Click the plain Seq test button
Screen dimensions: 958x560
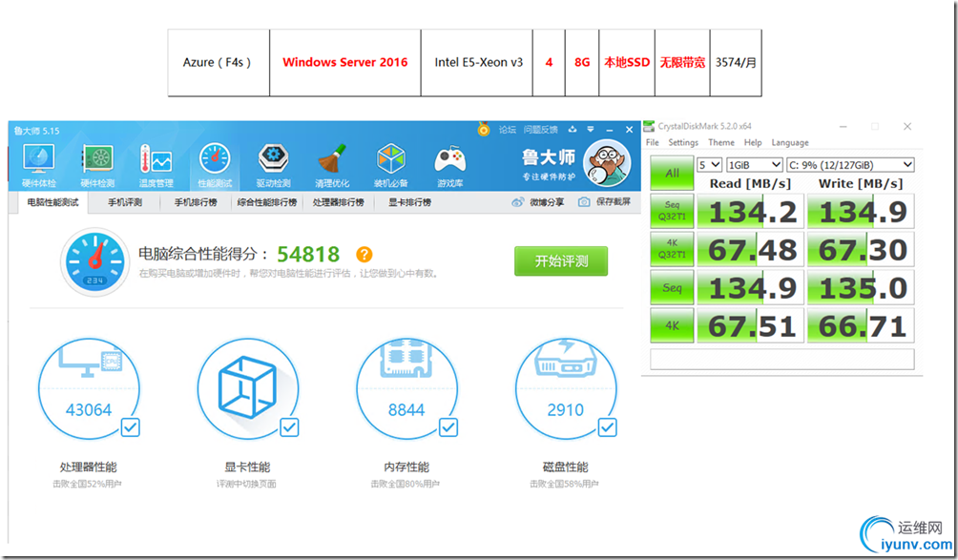[x=672, y=288]
